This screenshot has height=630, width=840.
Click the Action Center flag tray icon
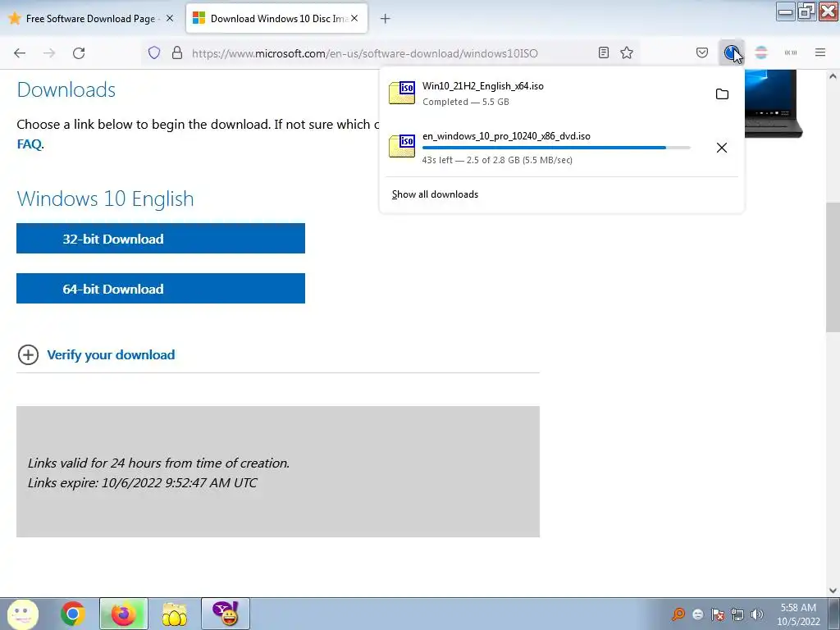click(x=718, y=614)
